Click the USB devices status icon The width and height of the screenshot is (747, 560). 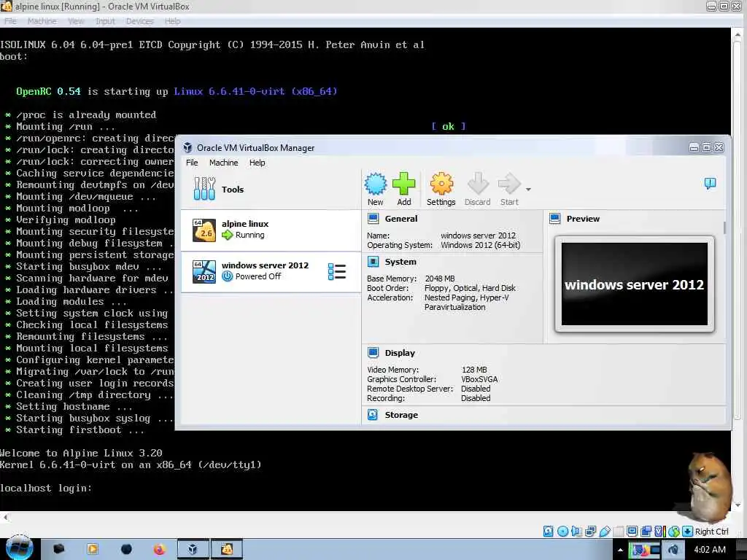coord(605,532)
